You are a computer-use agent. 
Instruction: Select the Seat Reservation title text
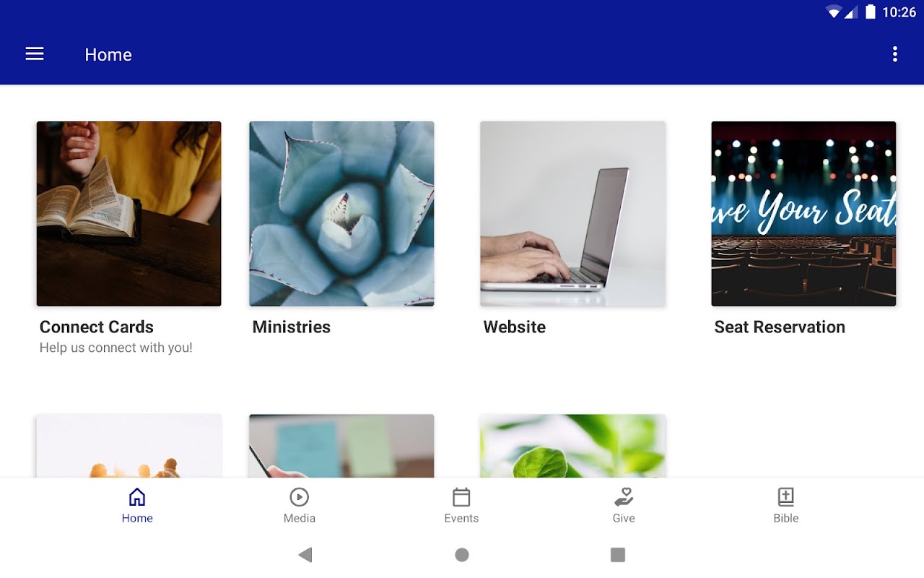pos(780,327)
